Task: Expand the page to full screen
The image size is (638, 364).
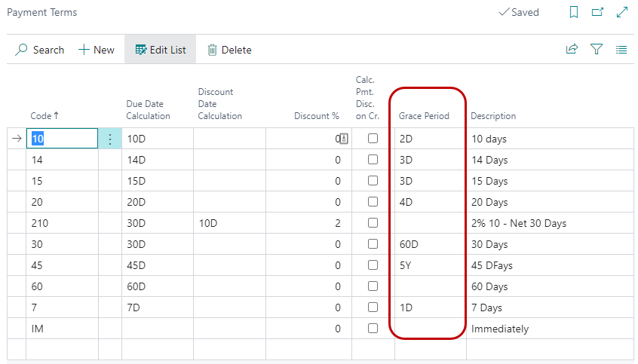Action: [622, 12]
